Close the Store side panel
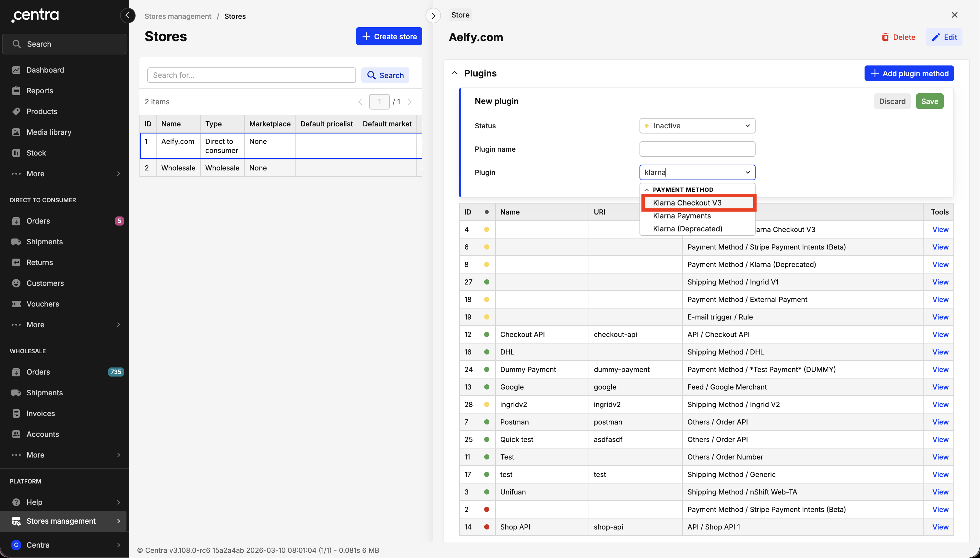 tap(954, 15)
